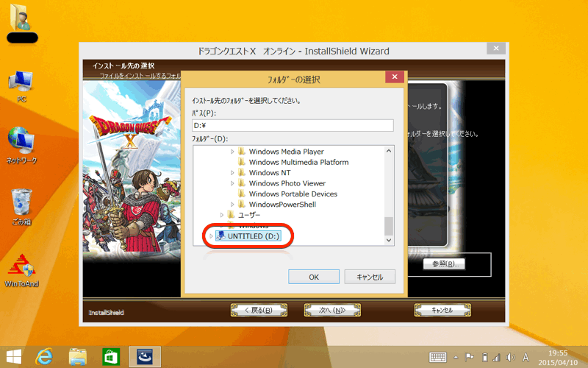Show hidden tray icons arrow
The image size is (588, 368).
(456, 358)
